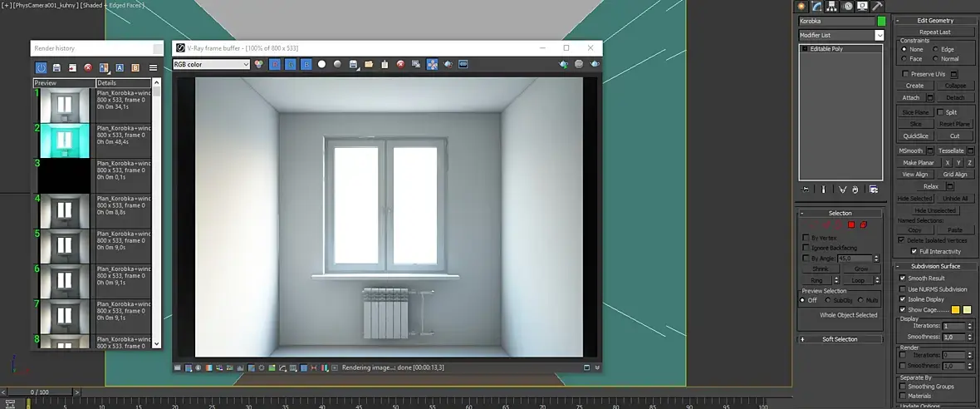Switch to RGB channels icon in frame buffer
The height and width of the screenshot is (409, 980).
click(x=259, y=64)
